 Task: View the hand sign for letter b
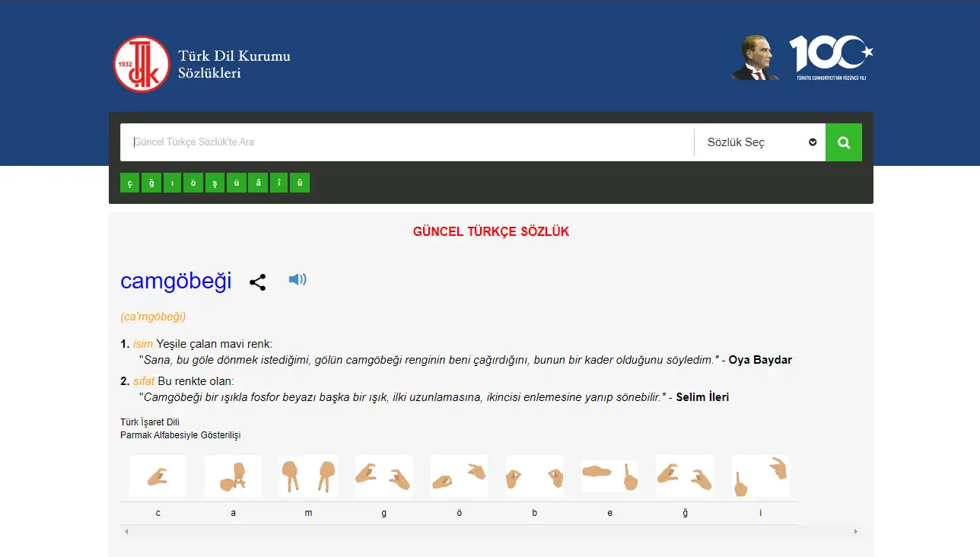(x=534, y=476)
